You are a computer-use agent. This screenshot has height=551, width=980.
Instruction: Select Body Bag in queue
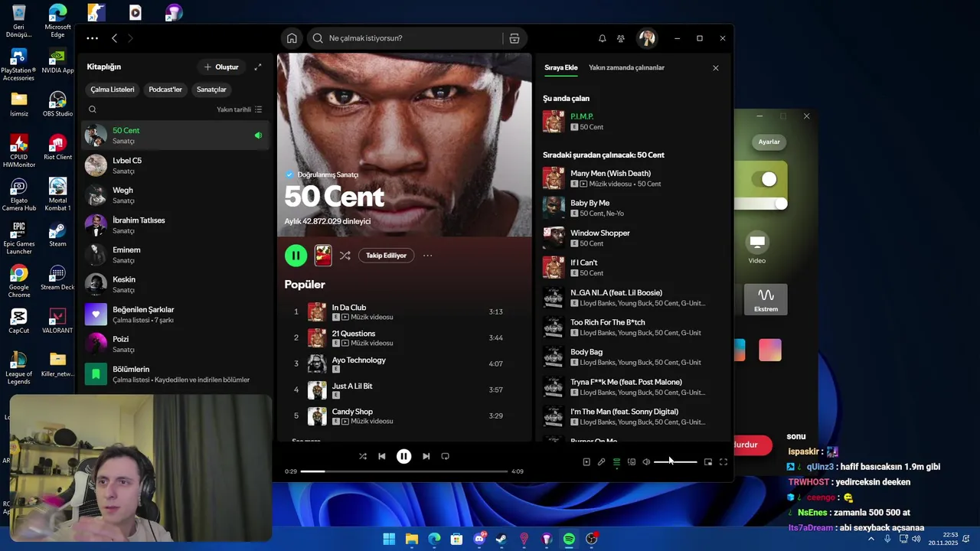[x=632, y=357]
